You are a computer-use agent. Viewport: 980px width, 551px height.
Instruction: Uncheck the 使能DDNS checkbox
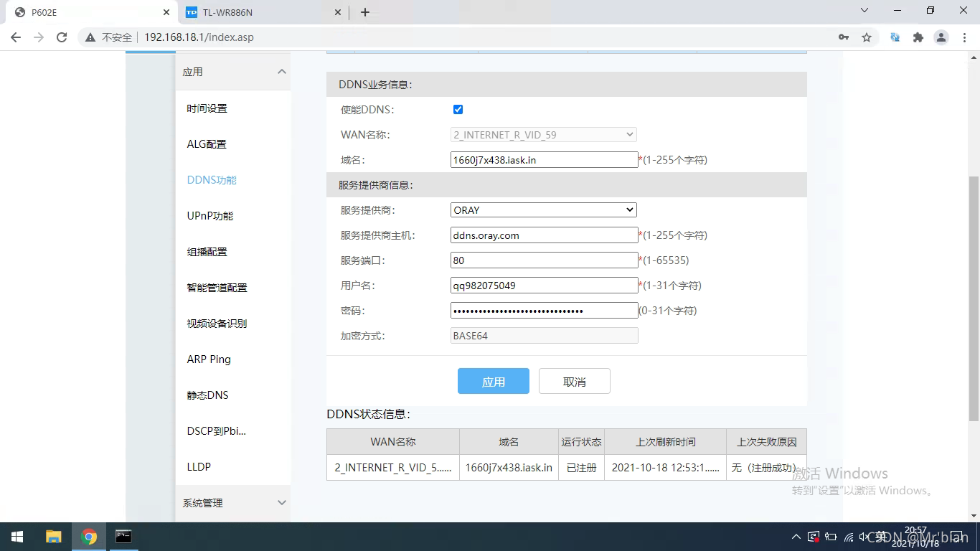458,110
